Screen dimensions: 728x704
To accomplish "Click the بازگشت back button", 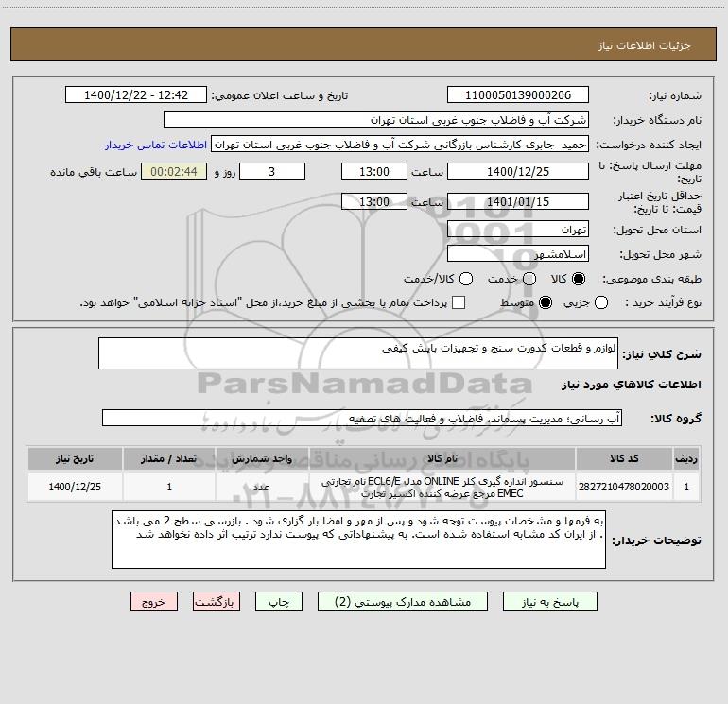I will click(x=217, y=601).
